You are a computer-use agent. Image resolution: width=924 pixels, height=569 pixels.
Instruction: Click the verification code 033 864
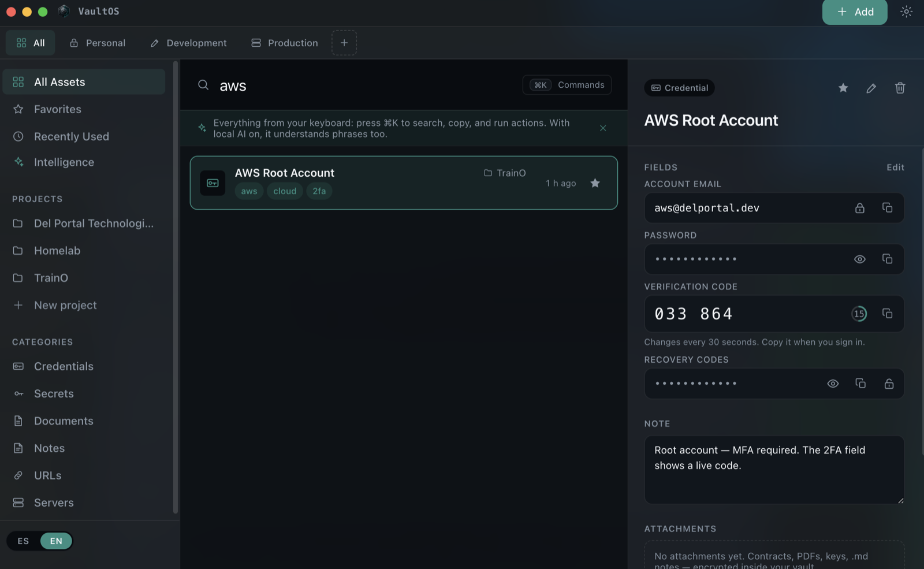click(694, 314)
